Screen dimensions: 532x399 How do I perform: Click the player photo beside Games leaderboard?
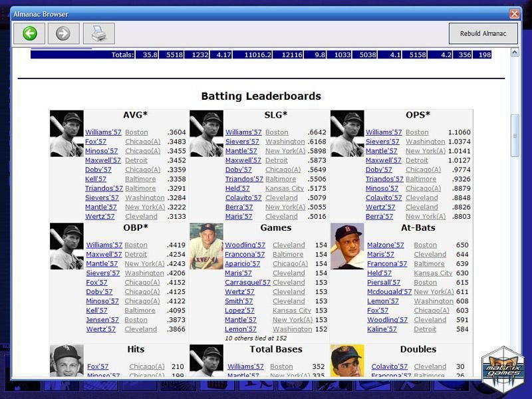point(206,246)
